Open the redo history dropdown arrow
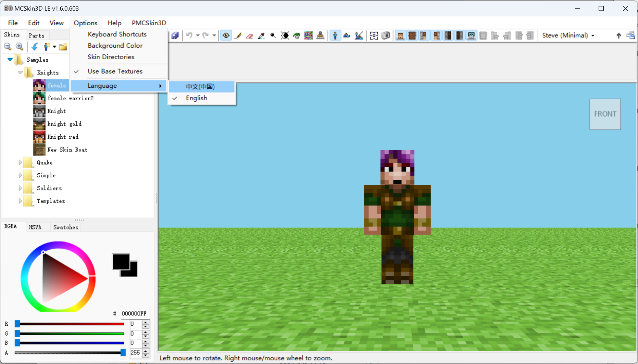This screenshot has width=638, height=364. click(x=214, y=36)
